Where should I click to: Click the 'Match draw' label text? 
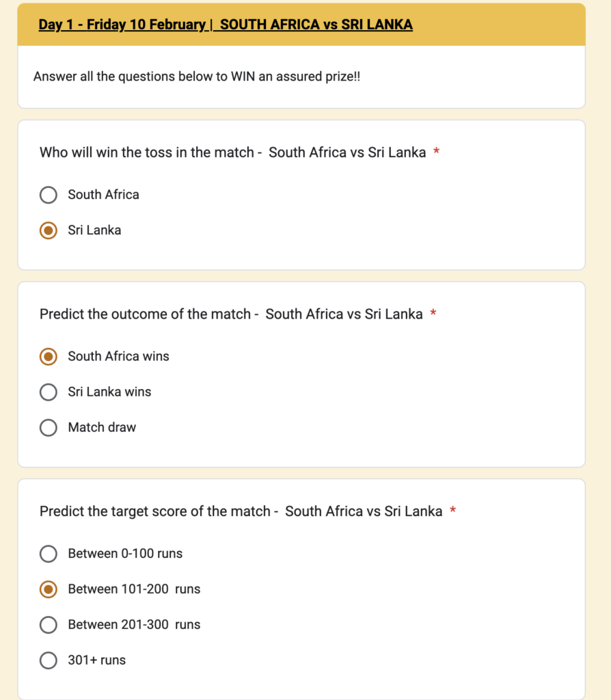[102, 428]
